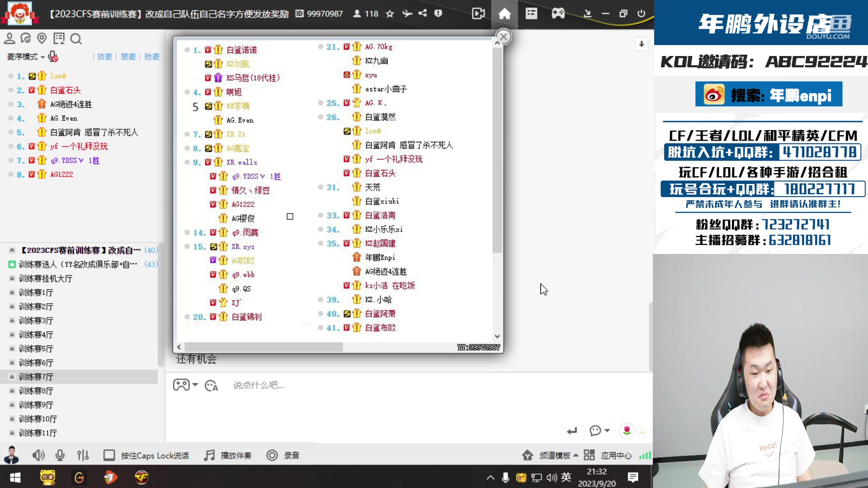Click the play accompaniment music button
868x488 pixels.
(227, 455)
